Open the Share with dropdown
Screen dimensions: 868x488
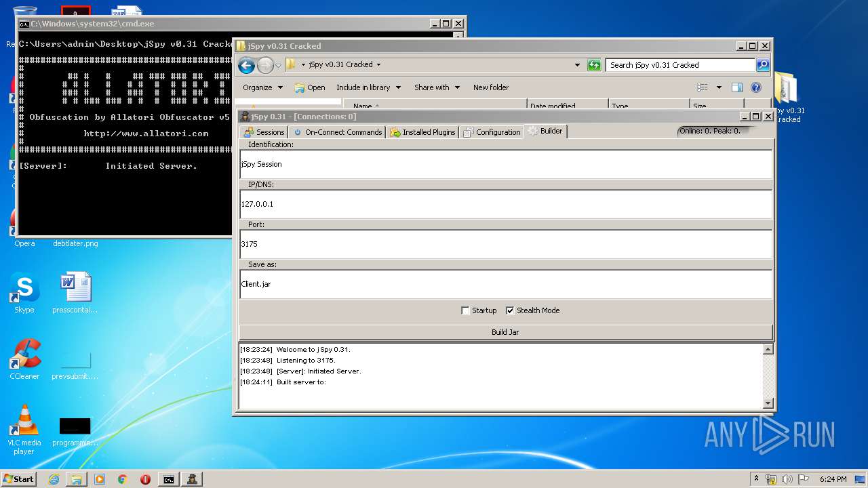437,87
